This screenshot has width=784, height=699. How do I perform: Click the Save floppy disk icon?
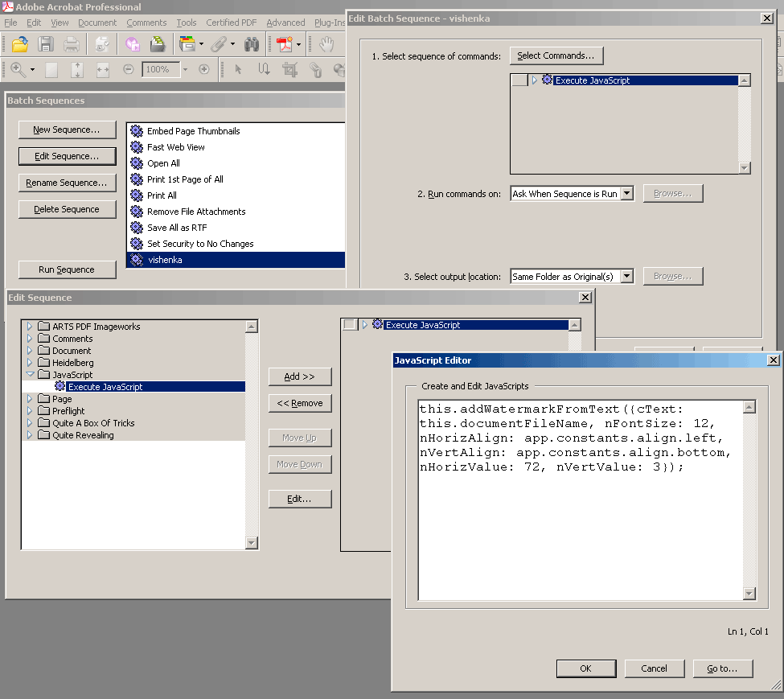[46, 44]
